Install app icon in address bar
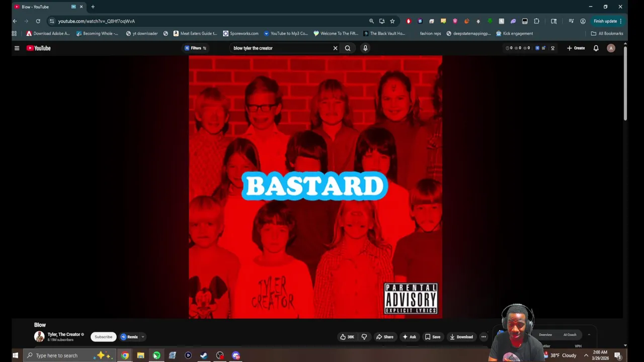 click(x=382, y=21)
